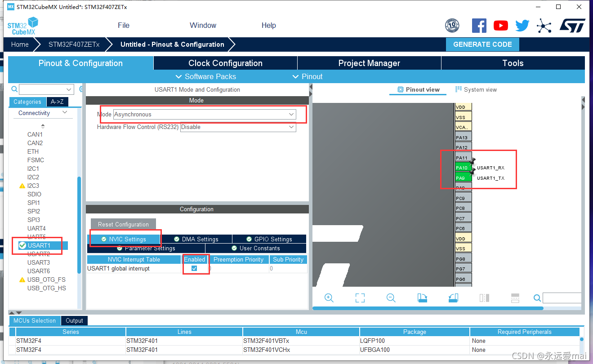Open the Hardware Flow Control dropdown
This screenshot has height=364, width=593.
point(238,127)
